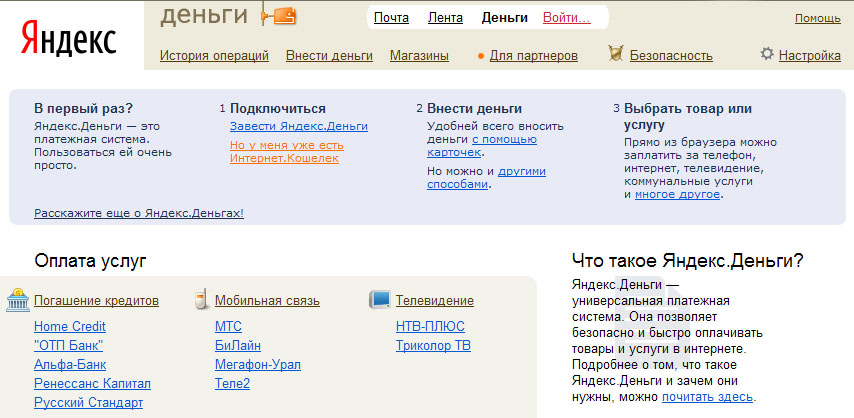Click the 'Оплата услуг' heading
The image size is (854, 418).
point(90,261)
